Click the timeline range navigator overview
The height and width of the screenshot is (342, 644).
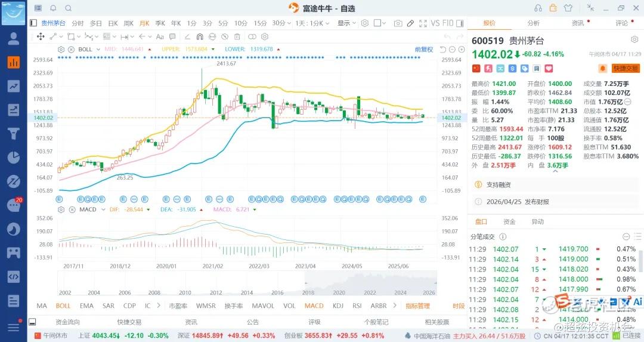(x=247, y=284)
